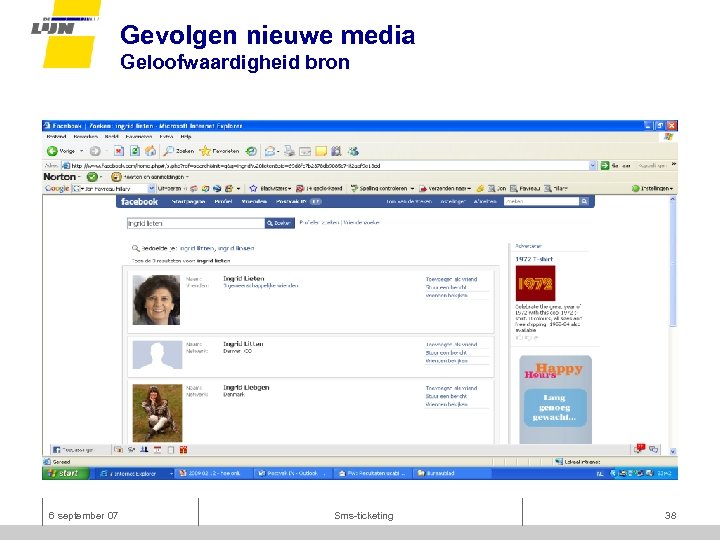Open the Extra menu
The height and width of the screenshot is (540, 720).
coord(166,136)
